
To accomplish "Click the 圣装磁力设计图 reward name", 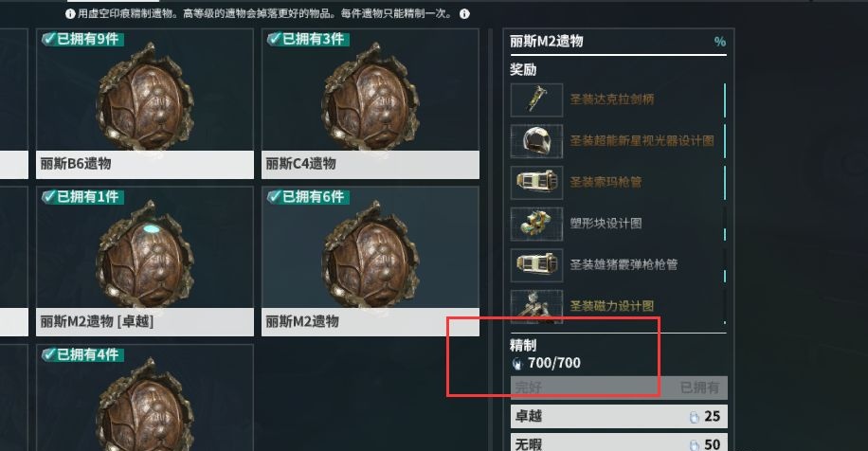I will (612, 306).
